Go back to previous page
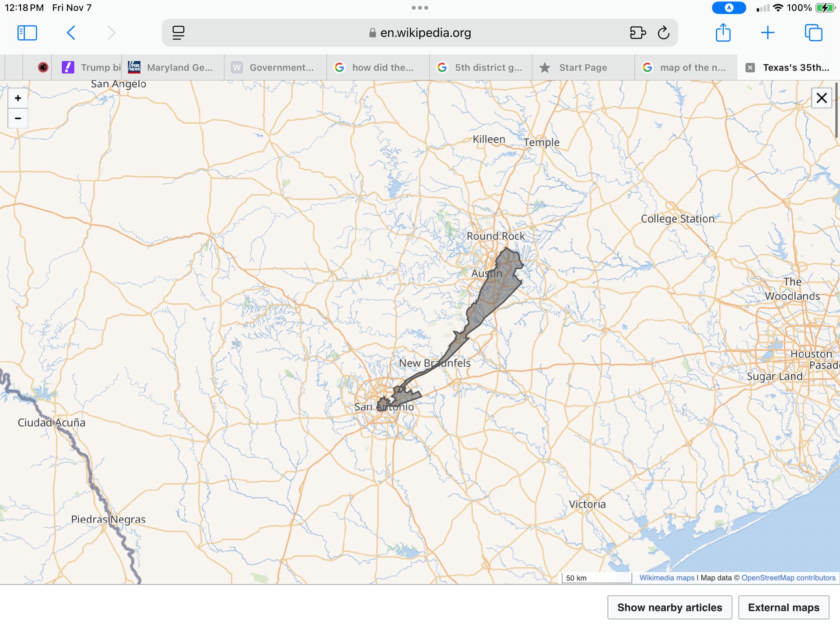The width and height of the screenshot is (840, 630). (x=71, y=33)
